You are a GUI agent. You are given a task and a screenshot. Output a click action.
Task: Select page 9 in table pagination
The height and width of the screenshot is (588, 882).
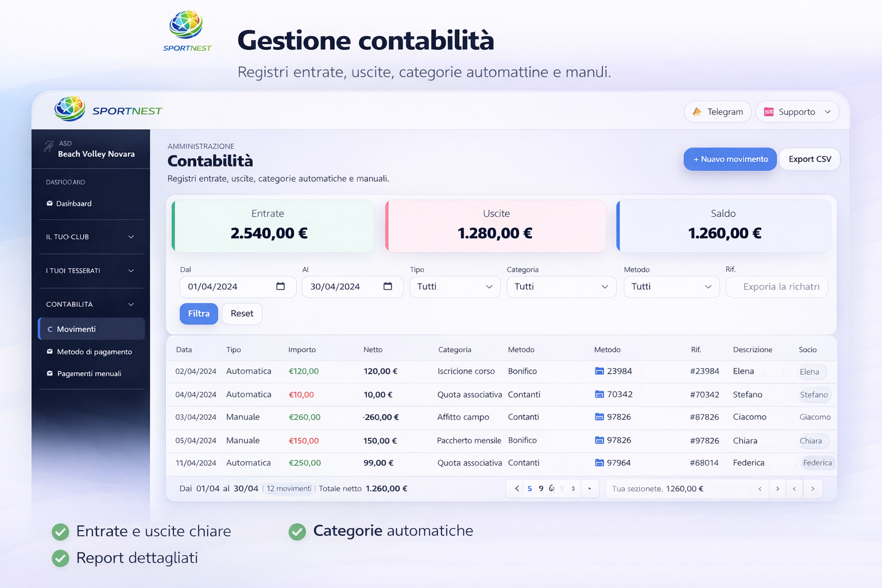pos(540,488)
